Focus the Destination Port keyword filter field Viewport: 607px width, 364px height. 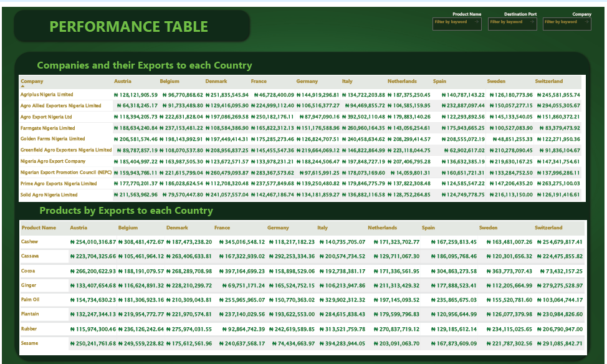coord(507,22)
